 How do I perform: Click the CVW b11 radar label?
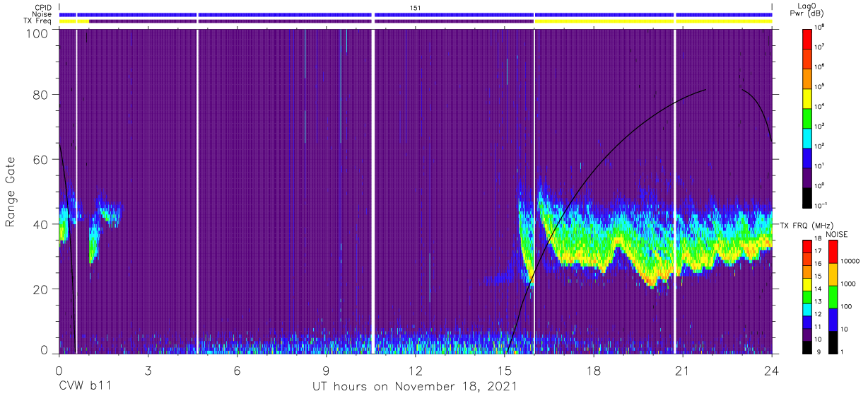(84, 386)
